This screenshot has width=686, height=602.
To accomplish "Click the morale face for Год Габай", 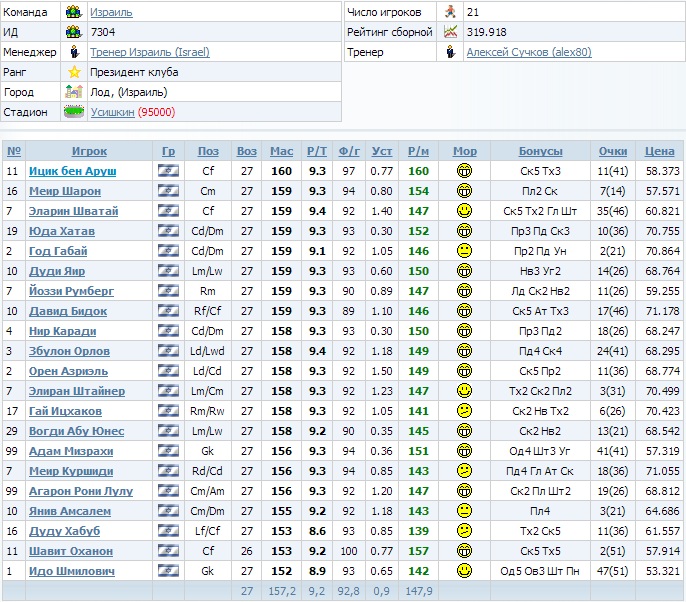I will (464, 251).
